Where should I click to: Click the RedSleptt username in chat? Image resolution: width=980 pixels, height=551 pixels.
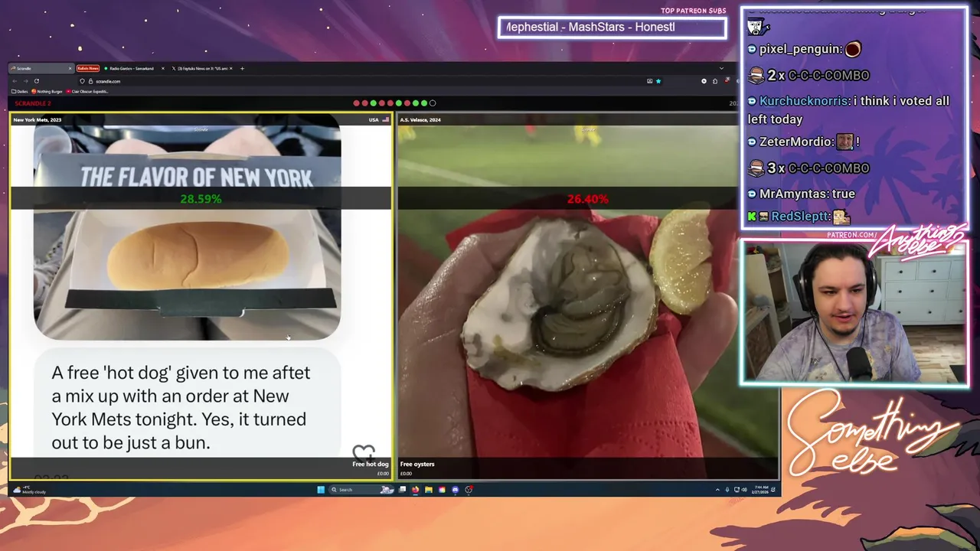point(800,217)
